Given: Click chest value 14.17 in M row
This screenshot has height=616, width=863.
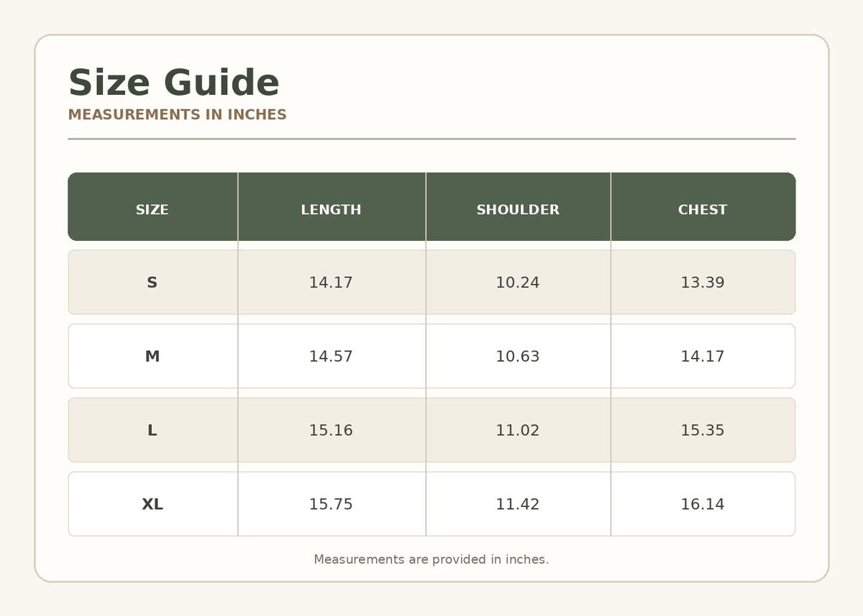Looking at the screenshot, I should (x=703, y=357).
